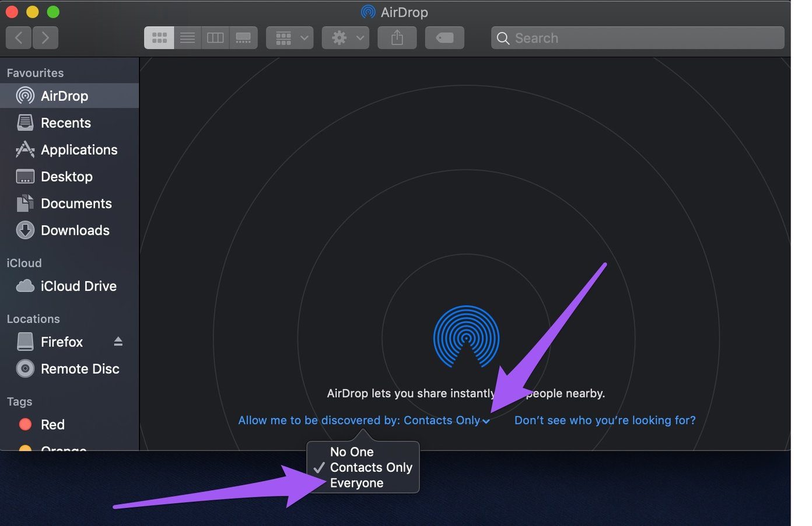This screenshot has width=812, height=526.
Task: Focus the Search field
Action: (638, 38)
